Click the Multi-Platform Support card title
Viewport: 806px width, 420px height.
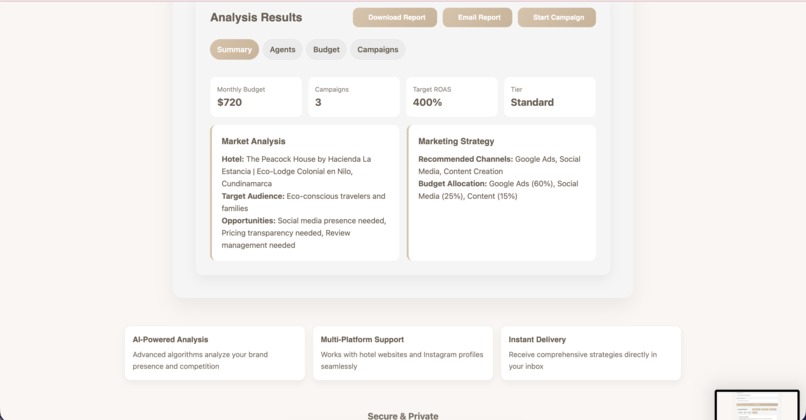(x=362, y=339)
